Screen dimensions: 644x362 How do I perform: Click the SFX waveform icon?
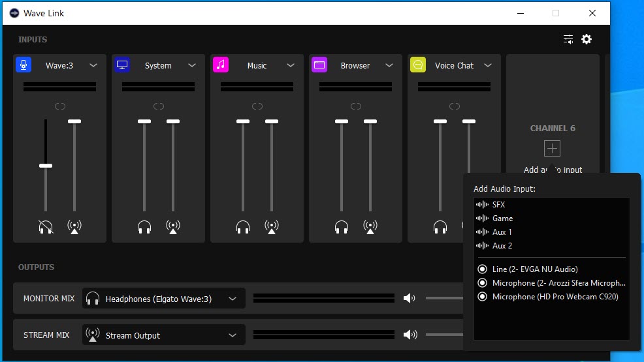point(482,205)
